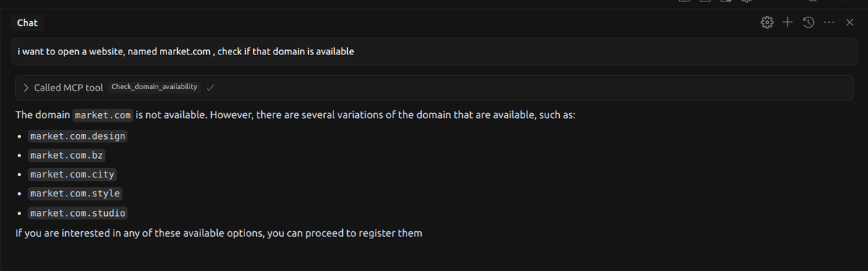This screenshot has width=868, height=271.
Task: Click the Check_domain_availability tool chip
Action: pos(154,88)
